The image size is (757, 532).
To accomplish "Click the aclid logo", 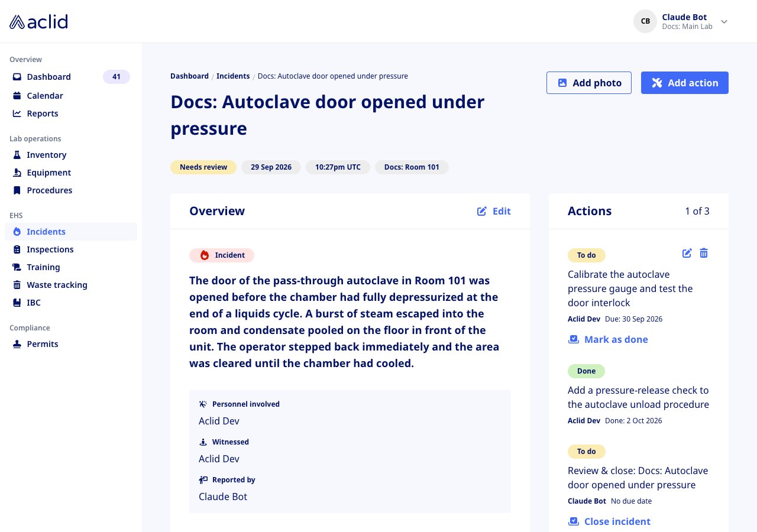I will click(38, 22).
